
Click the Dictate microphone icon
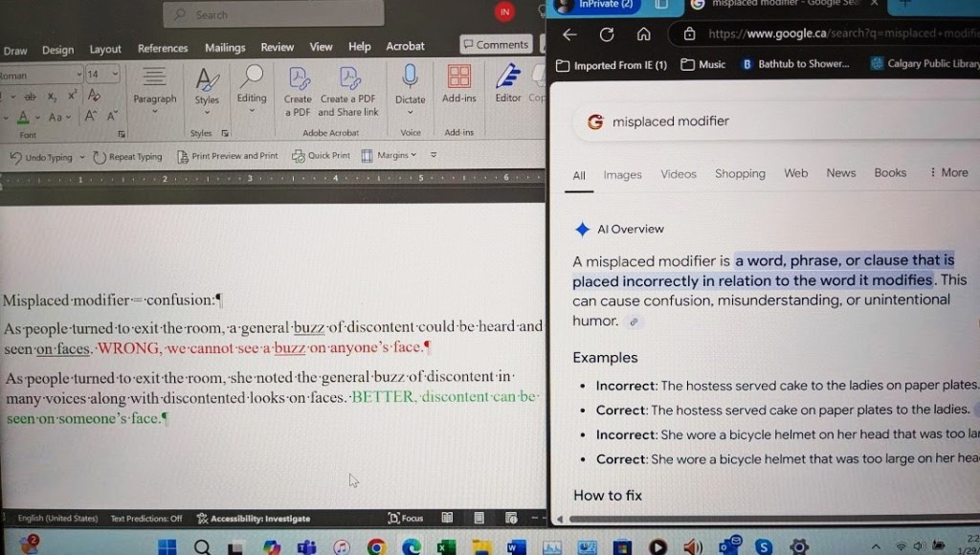tap(410, 78)
